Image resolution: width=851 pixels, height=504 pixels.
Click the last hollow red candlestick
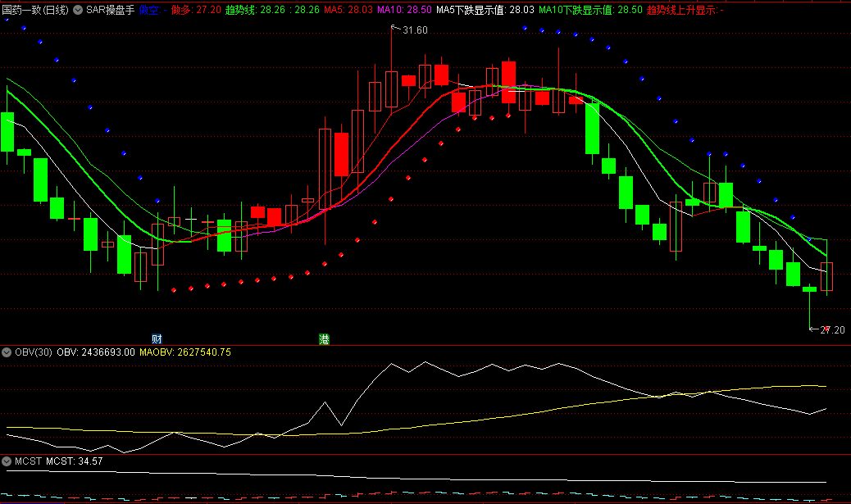826,276
